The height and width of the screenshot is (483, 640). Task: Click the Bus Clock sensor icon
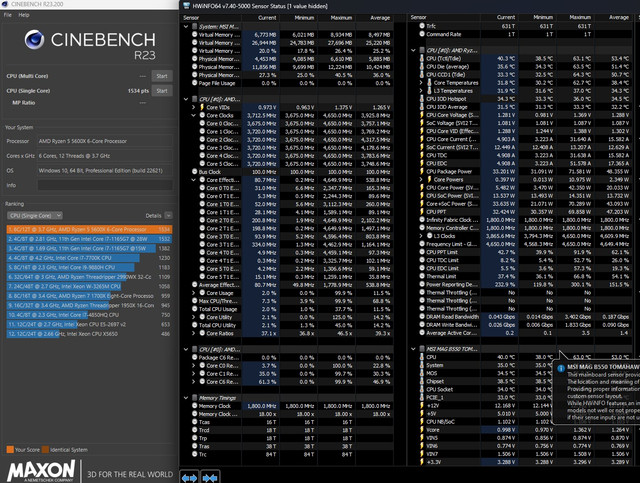click(x=195, y=172)
